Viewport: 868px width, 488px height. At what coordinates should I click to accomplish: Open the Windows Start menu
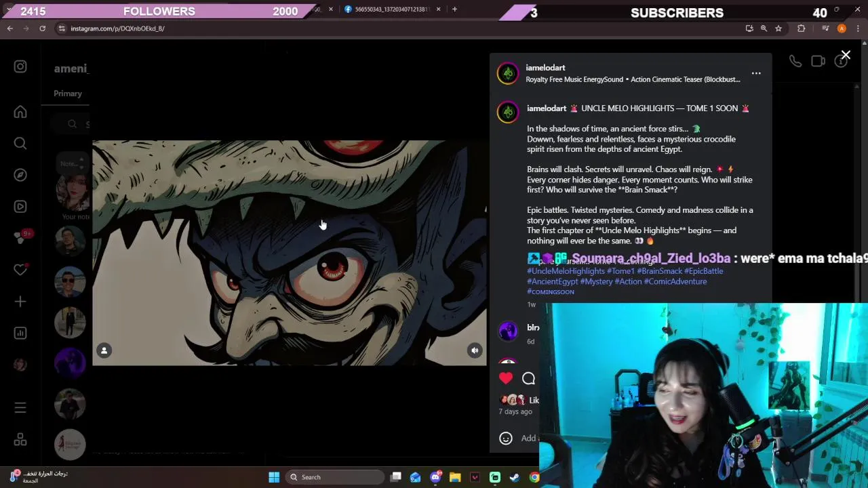[274, 477]
